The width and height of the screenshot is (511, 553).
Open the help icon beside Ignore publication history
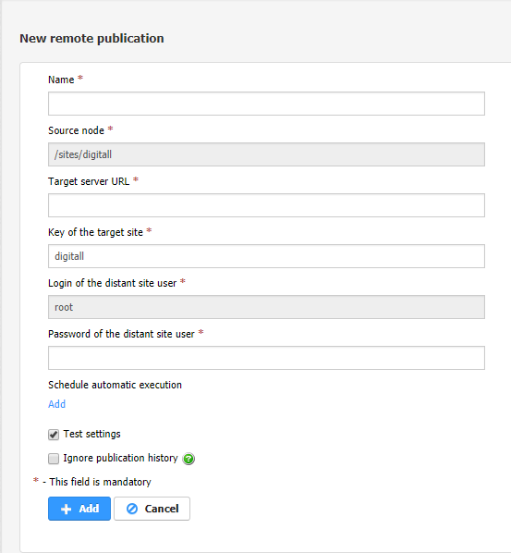(189, 458)
